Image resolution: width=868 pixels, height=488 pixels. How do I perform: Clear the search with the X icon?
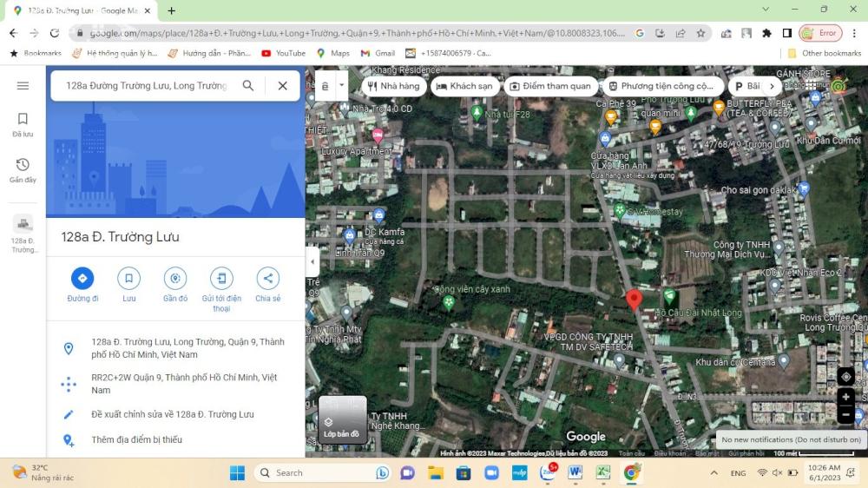pyautogui.click(x=282, y=86)
